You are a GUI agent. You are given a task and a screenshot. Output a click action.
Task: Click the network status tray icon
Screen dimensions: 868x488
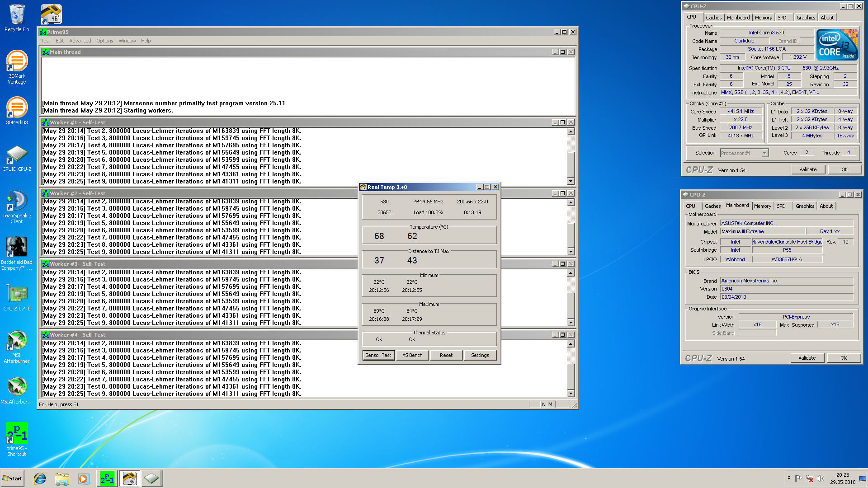pos(810,479)
